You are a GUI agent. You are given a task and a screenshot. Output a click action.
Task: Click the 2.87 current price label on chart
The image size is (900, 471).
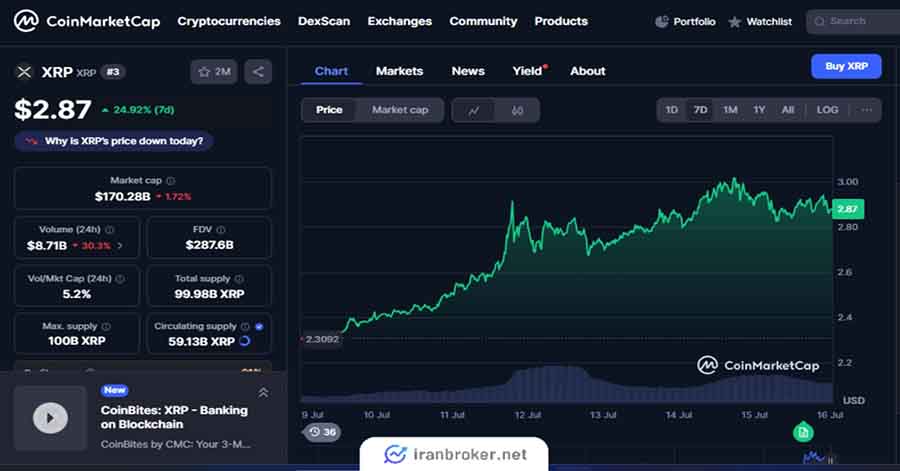(x=848, y=209)
